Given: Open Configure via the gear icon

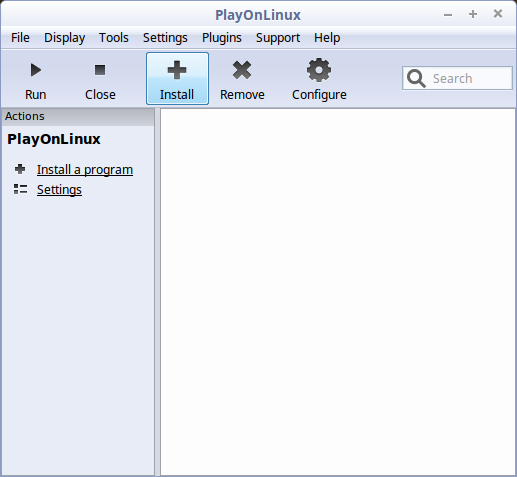Looking at the screenshot, I should coord(319,70).
